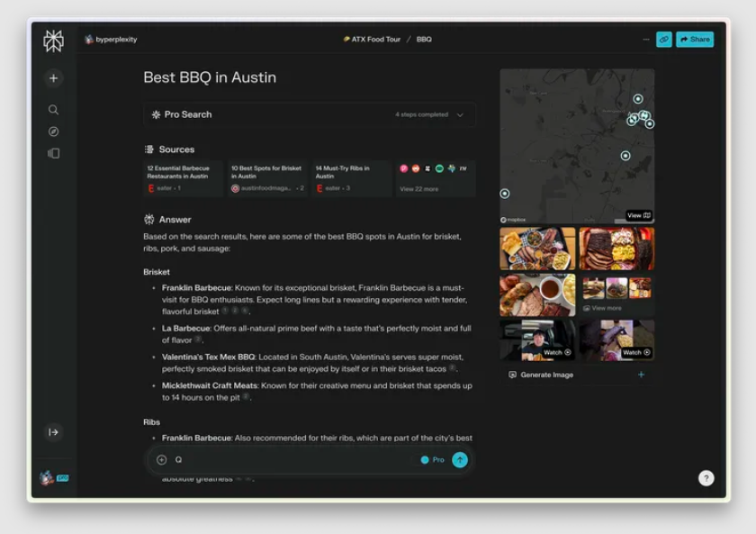Viewport: 756px width, 534px height.
Task: Open the help question mark button
Action: 706,478
